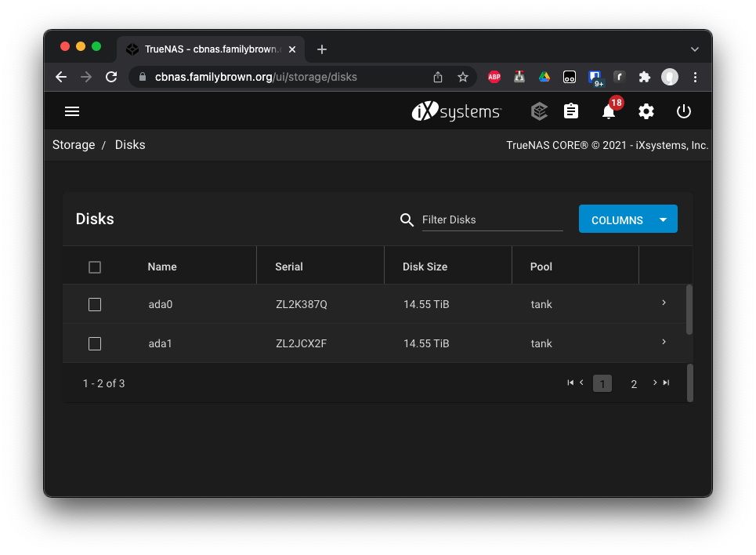Open the extension with the 9+ badge

click(x=595, y=78)
